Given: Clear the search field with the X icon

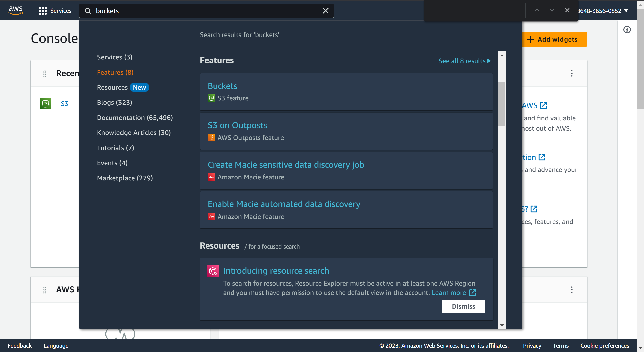Looking at the screenshot, I should (325, 11).
